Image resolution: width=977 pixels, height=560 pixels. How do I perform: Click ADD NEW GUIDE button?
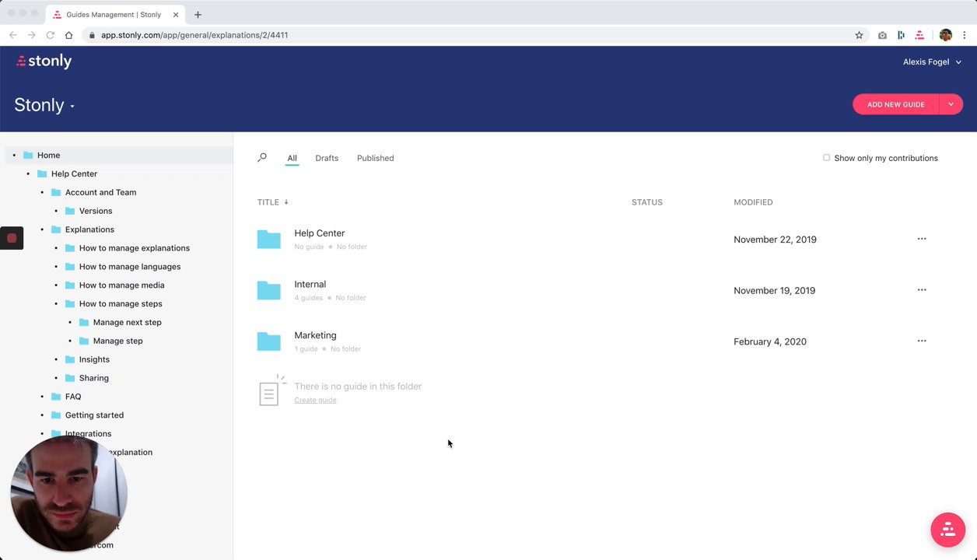click(896, 104)
